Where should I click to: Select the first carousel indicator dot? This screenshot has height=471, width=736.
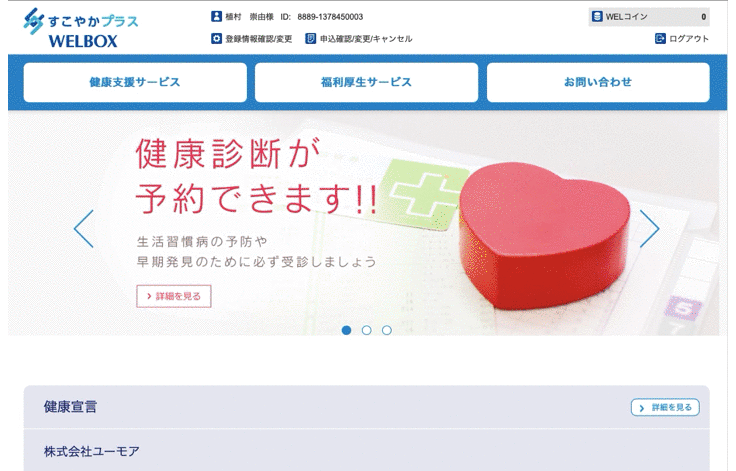(346, 331)
